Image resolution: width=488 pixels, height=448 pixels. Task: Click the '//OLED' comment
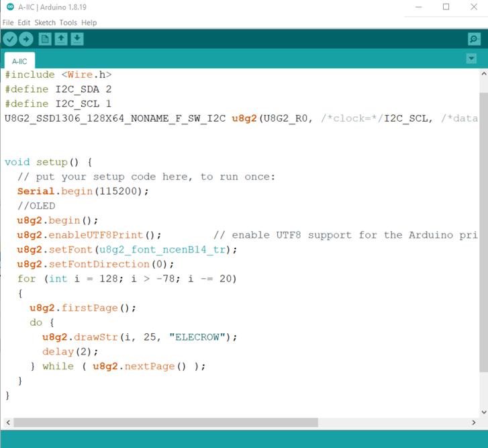click(x=36, y=206)
